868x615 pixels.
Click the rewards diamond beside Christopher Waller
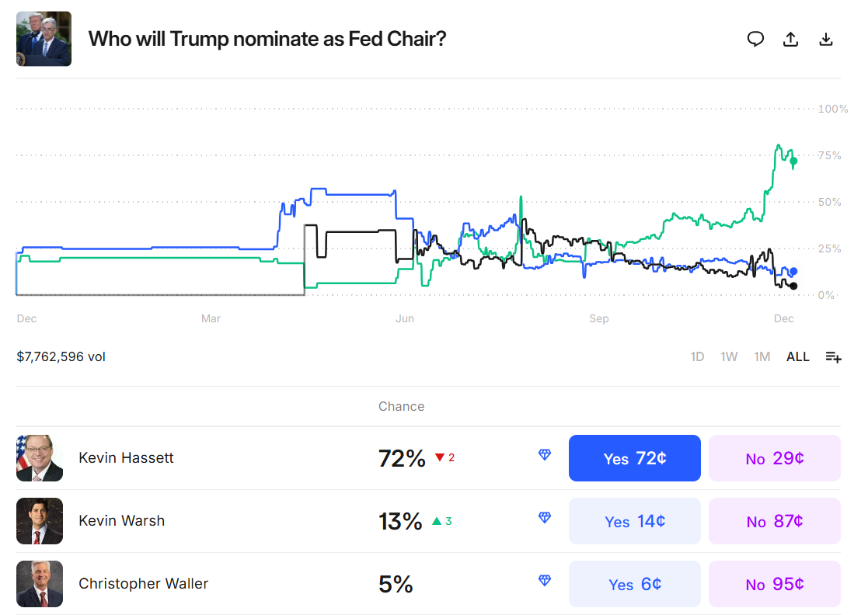click(x=546, y=580)
